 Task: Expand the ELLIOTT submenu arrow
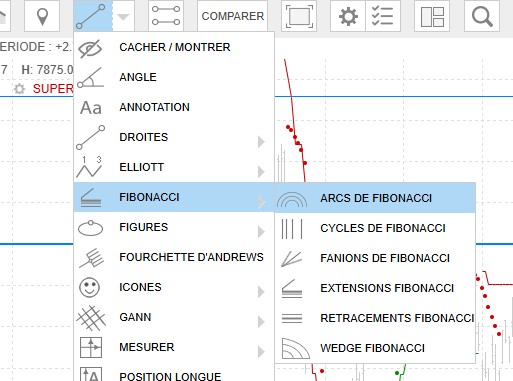pyautogui.click(x=261, y=172)
